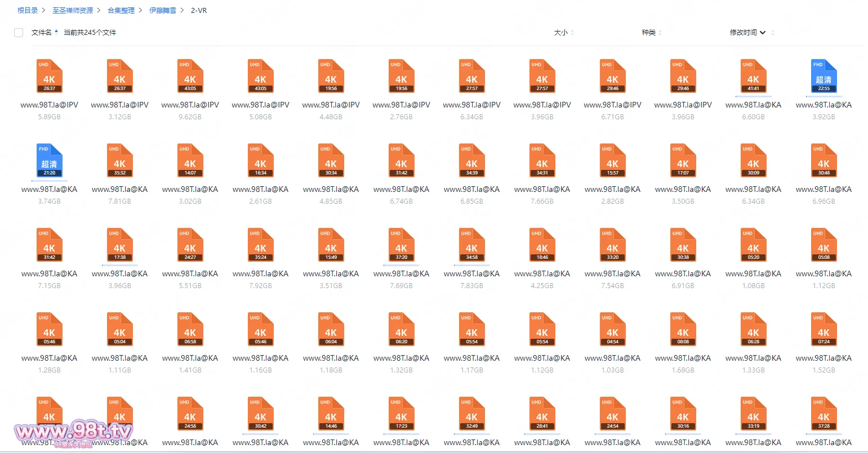Click the 2-VR current folder breadcrumb
The height and width of the screenshot is (453, 868).
tap(199, 11)
